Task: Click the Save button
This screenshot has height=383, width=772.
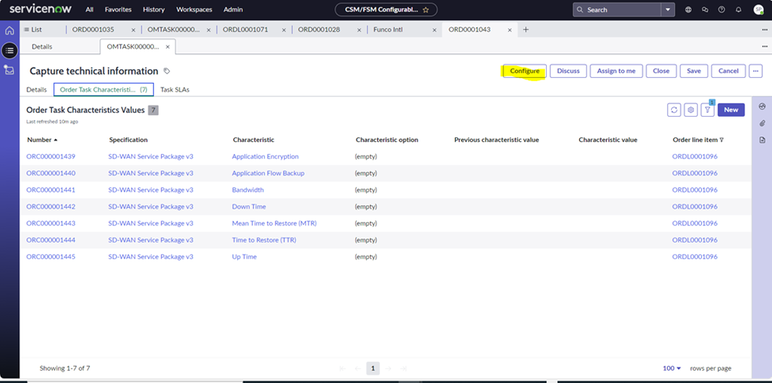Action: click(694, 71)
